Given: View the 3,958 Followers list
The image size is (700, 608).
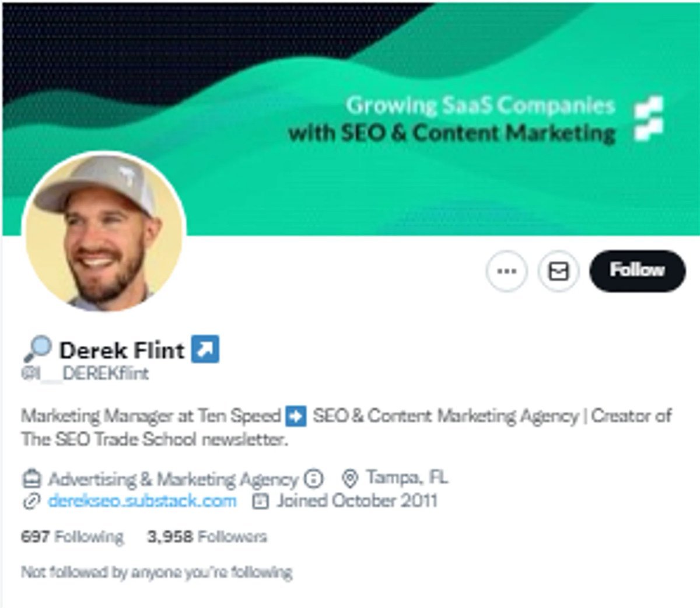Looking at the screenshot, I should coord(207,537).
